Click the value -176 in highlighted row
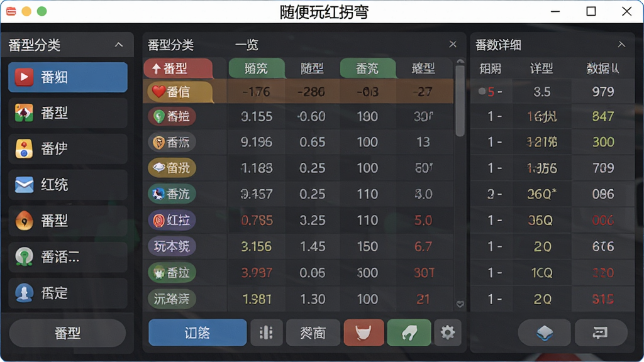Viewport: 644px width, 362px height. (257, 92)
